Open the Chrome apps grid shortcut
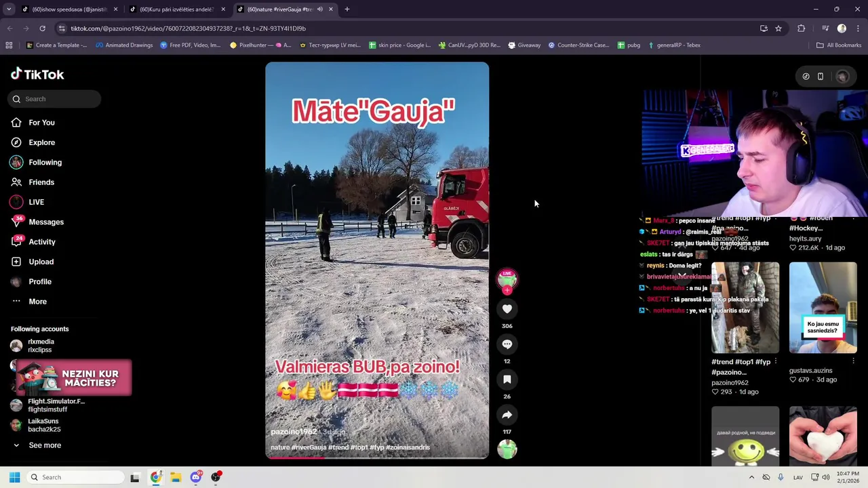 pyautogui.click(x=9, y=45)
